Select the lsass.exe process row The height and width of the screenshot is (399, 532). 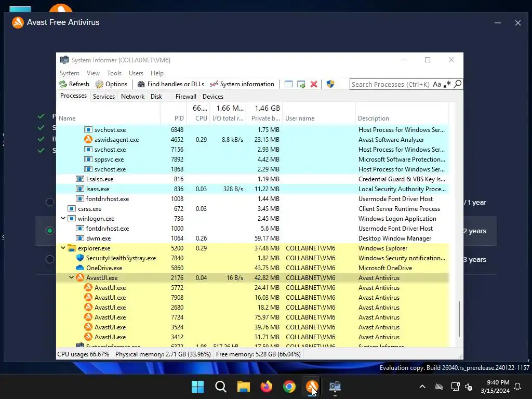coord(252,189)
